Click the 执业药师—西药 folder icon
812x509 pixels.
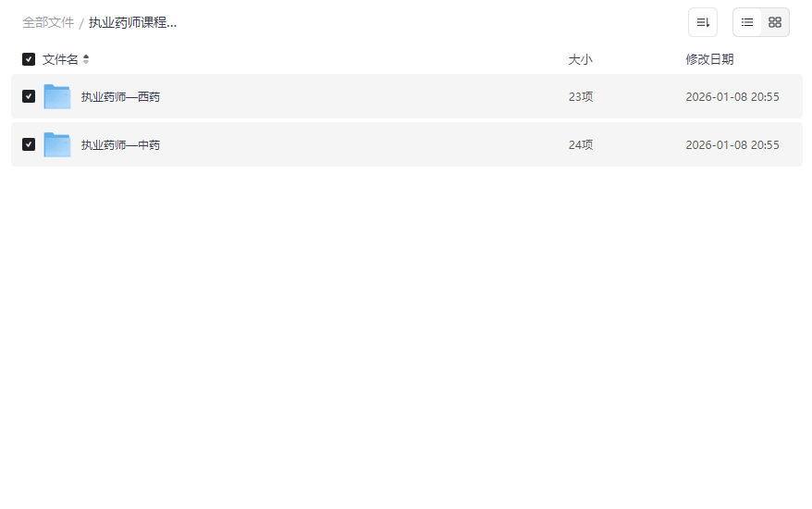pyautogui.click(x=57, y=96)
